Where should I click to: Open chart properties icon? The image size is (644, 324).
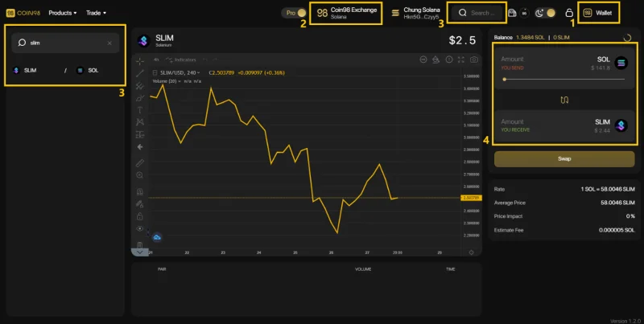point(436,59)
